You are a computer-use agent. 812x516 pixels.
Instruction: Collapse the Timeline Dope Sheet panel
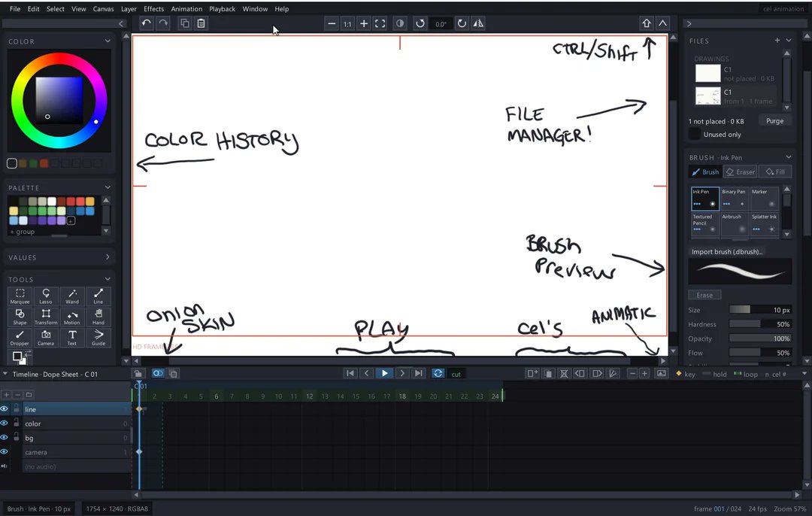click(x=5, y=374)
